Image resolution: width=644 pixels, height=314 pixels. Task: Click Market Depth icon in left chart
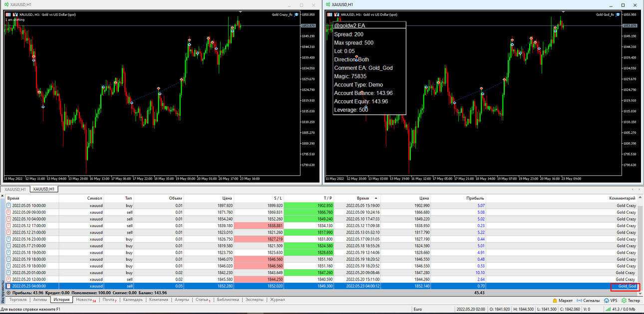(x=8, y=14)
